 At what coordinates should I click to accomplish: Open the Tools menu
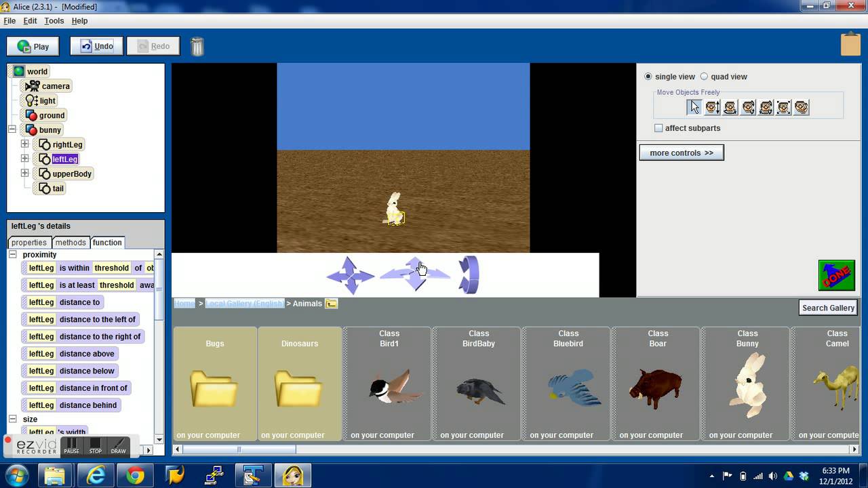click(x=54, y=21)
